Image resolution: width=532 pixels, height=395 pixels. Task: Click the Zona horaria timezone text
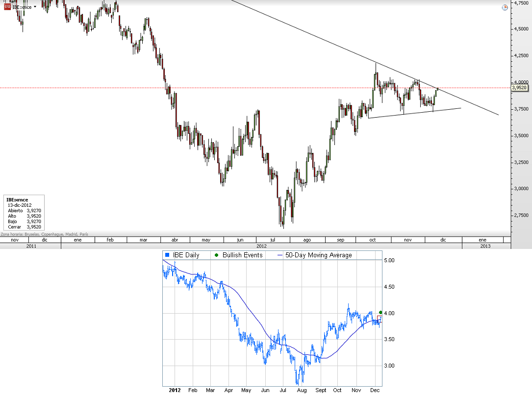pos(44,234)
